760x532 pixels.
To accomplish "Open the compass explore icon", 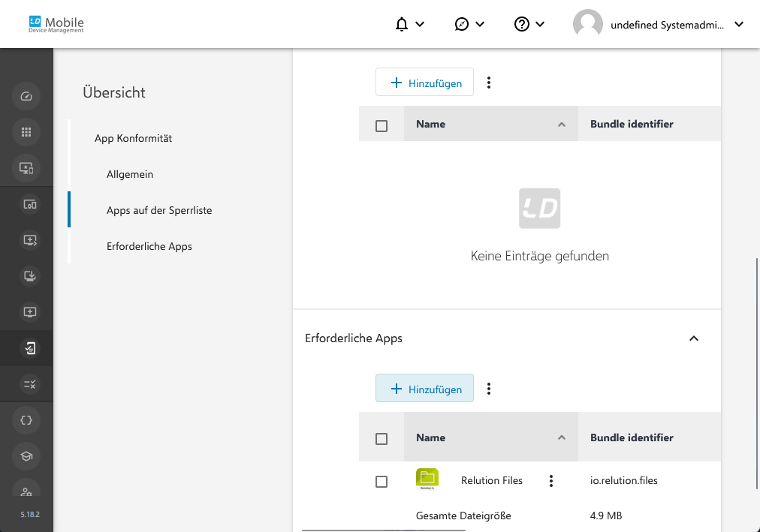I will [x=461, y=24].
